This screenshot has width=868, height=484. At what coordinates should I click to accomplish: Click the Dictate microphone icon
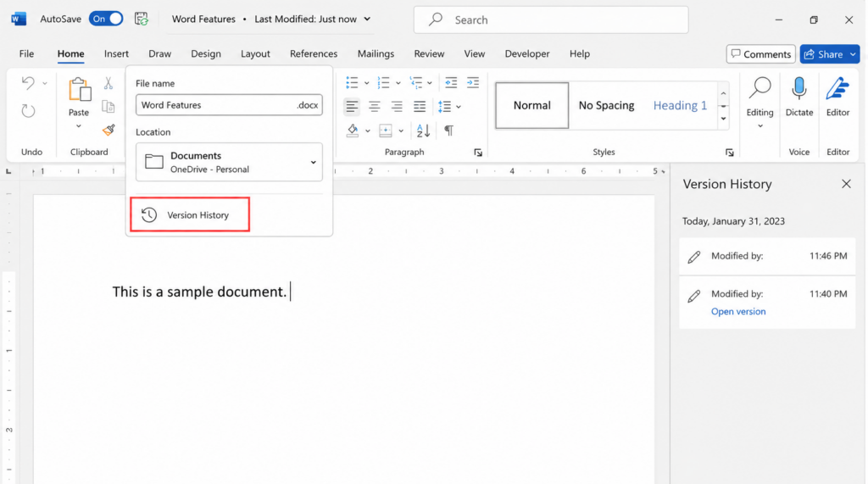[x=798, y=89]
